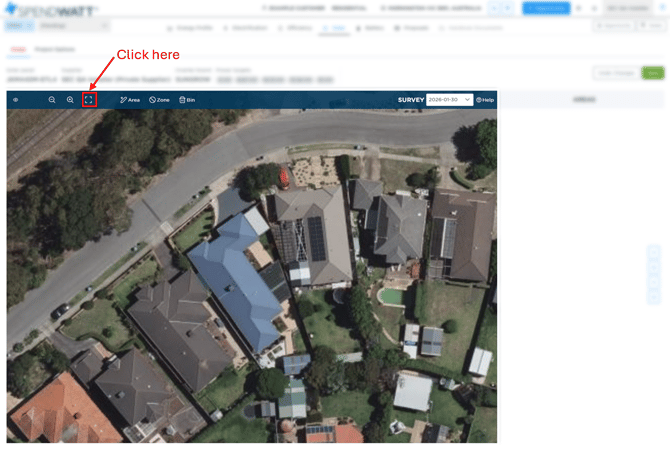The image size is (670, 450).
Task: Select the Project Options tab
Action: 54,49
